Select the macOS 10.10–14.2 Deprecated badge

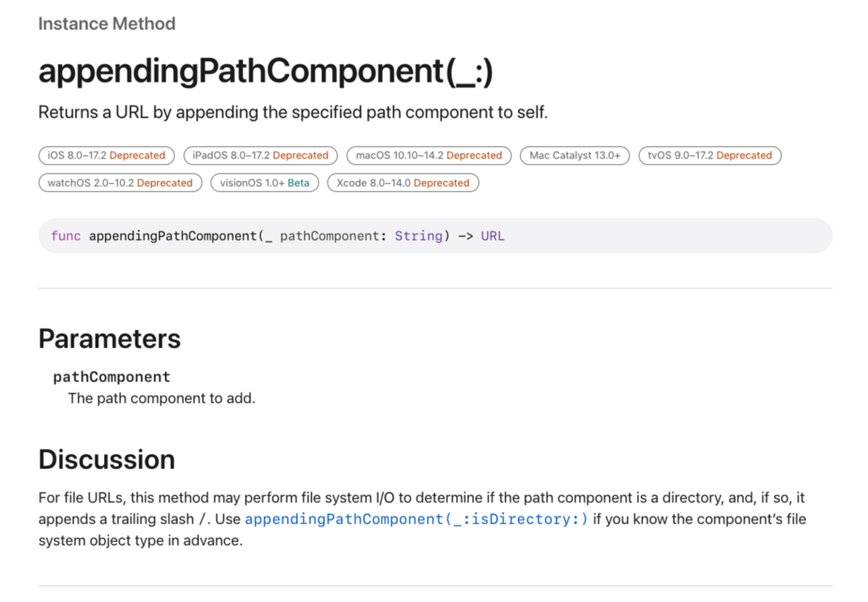(429, 156)
